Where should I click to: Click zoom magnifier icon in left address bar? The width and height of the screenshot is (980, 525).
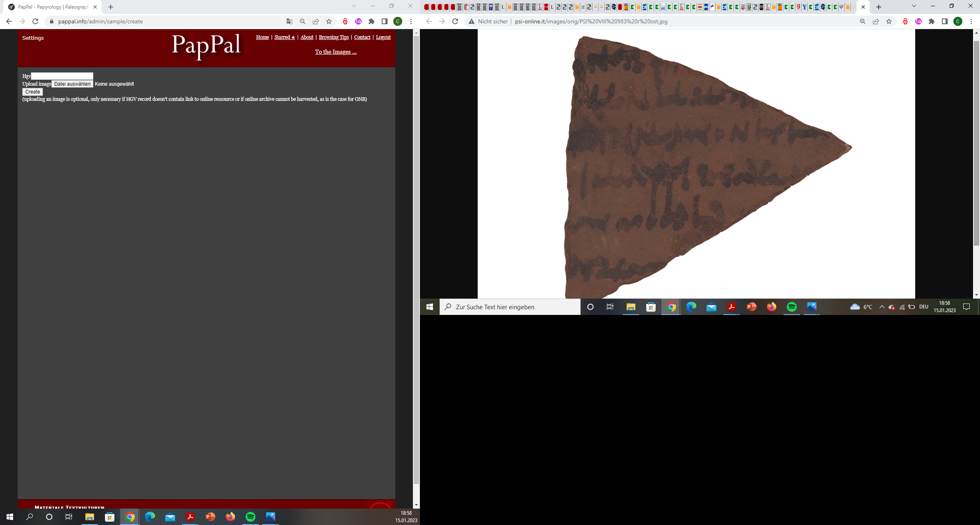(303, 21)
